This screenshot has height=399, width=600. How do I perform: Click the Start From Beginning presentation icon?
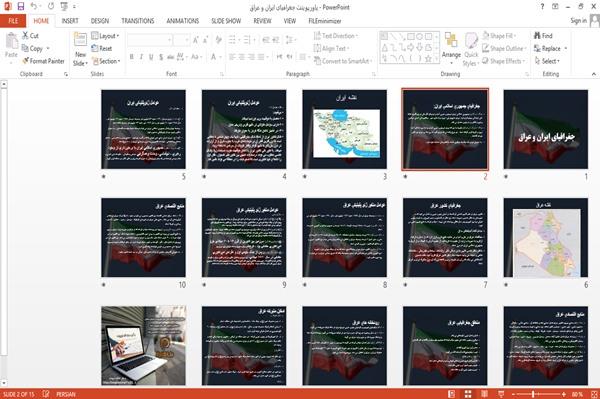(64, 7)
